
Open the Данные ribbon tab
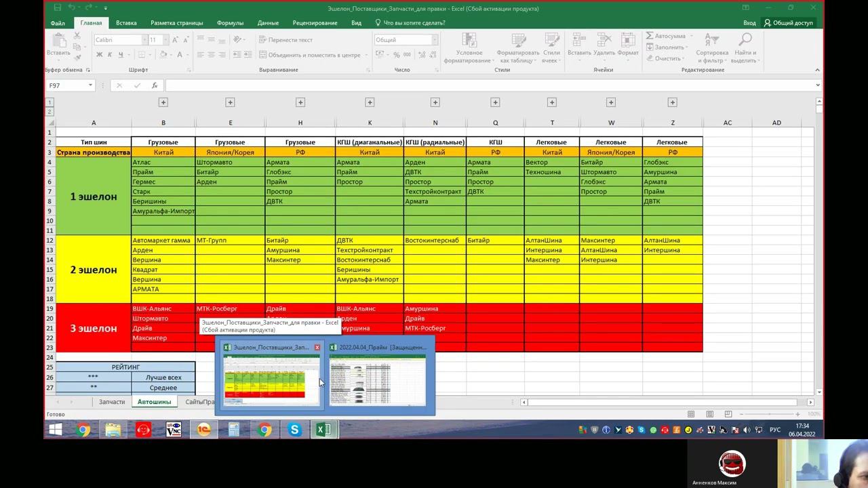(x=268, y=23)
